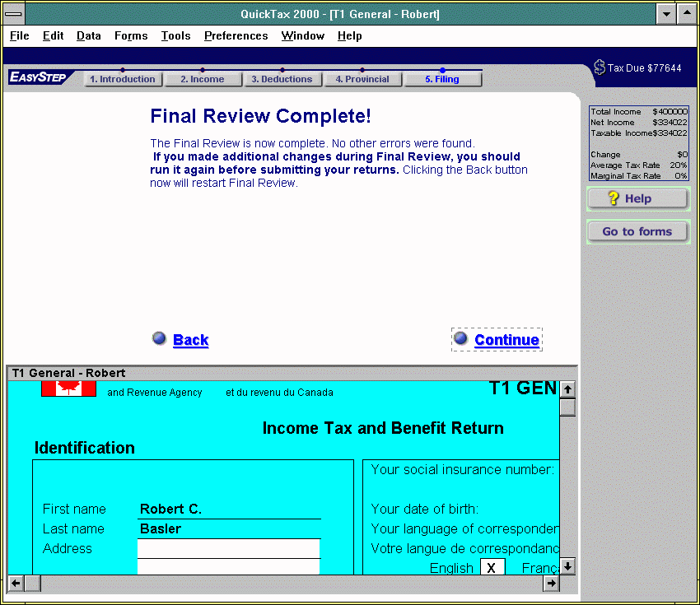Click Income Tax and Benefit Return title
The image size is (700, 605).
[x=383, y=428]
